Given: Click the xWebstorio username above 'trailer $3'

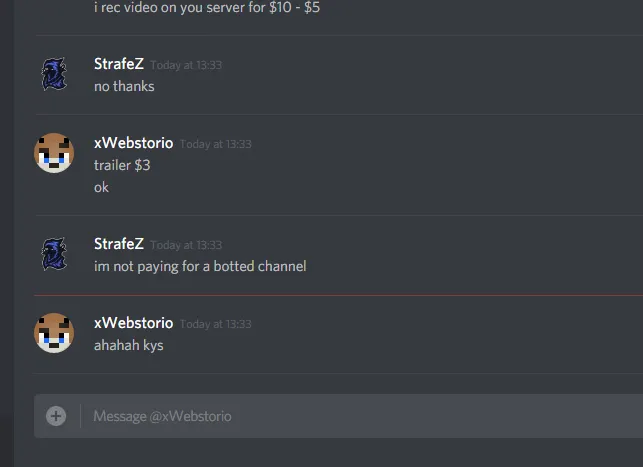Looking at the screenshot, I should point(134,143).
